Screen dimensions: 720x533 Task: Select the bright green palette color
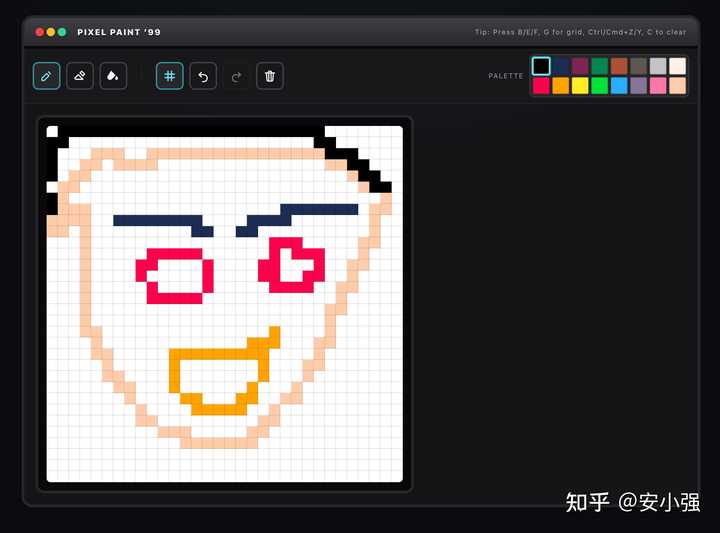tap(599, 86)
